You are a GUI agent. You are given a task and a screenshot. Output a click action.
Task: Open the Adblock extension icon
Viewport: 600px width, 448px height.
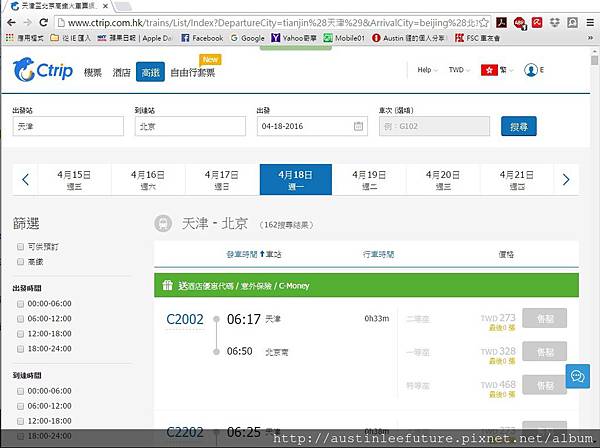point(520,23)
